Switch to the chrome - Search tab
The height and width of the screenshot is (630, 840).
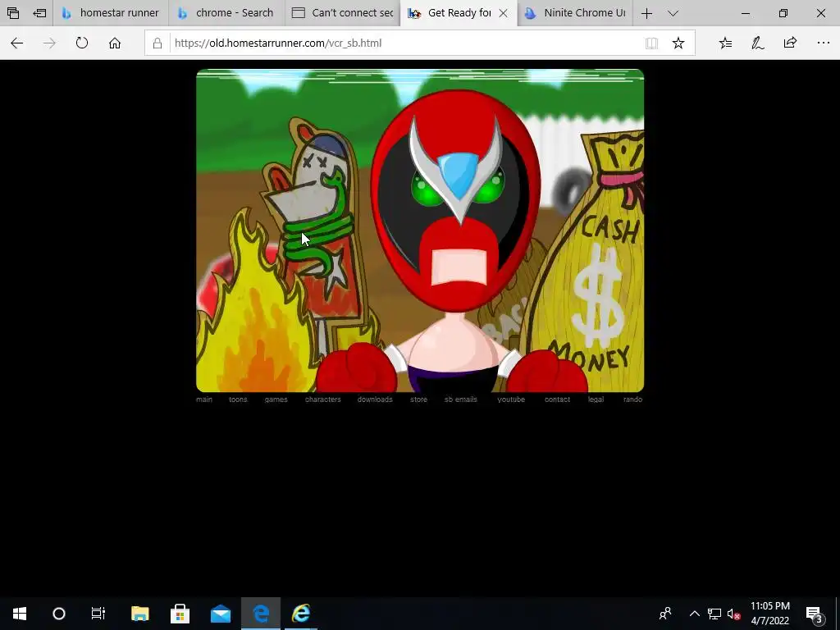pyautogui.click(x=226, y=13)
